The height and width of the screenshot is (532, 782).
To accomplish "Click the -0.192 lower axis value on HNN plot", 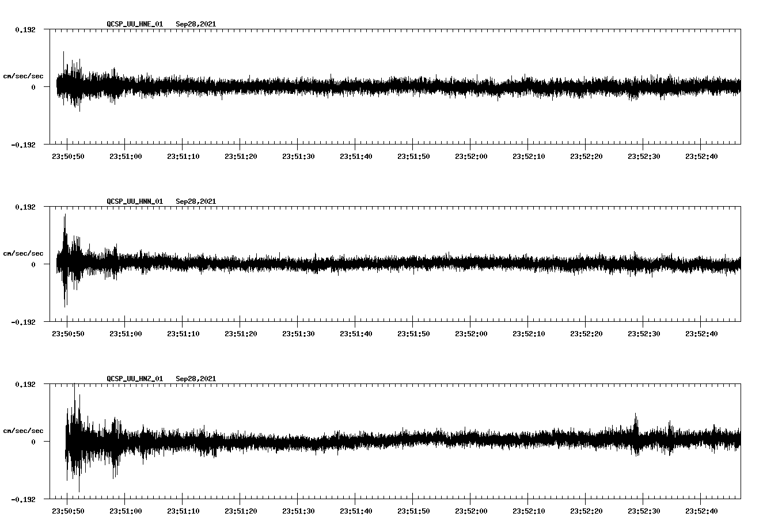I will click(x=24, y=322).
